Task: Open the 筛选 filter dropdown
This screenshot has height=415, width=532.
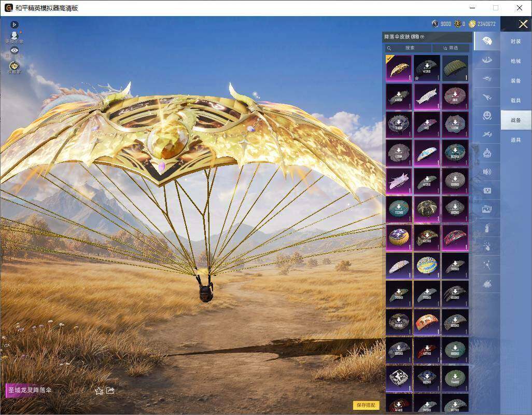Action: 451,48
